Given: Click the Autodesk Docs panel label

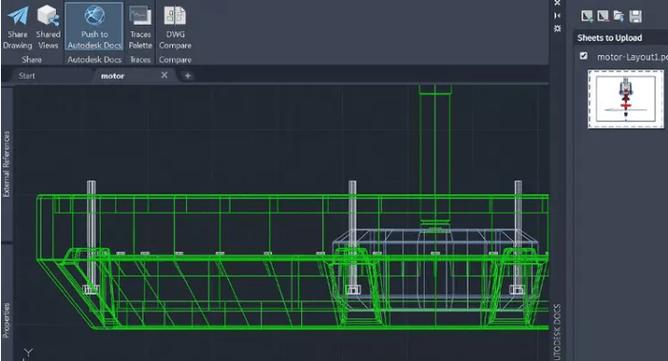Looking at the screenshot, I should [x=94, y=60].
